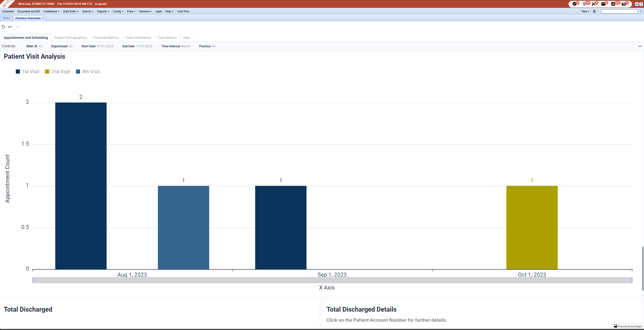The height and width of the screenshot is (330, 644).
Task: Open the Reports menu
Action: pyautogui.click(x=103, y=11)
